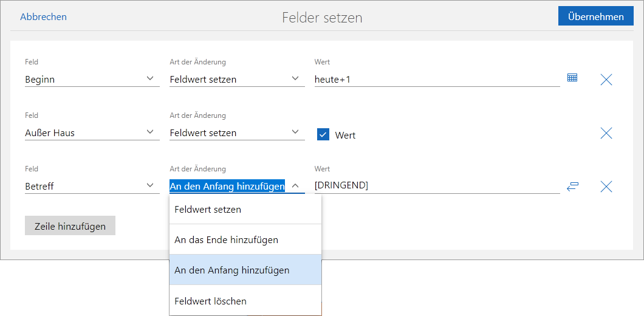
Task: Click into the heute+1 value field
Action: pyautogui.click(x=436, y=79)
